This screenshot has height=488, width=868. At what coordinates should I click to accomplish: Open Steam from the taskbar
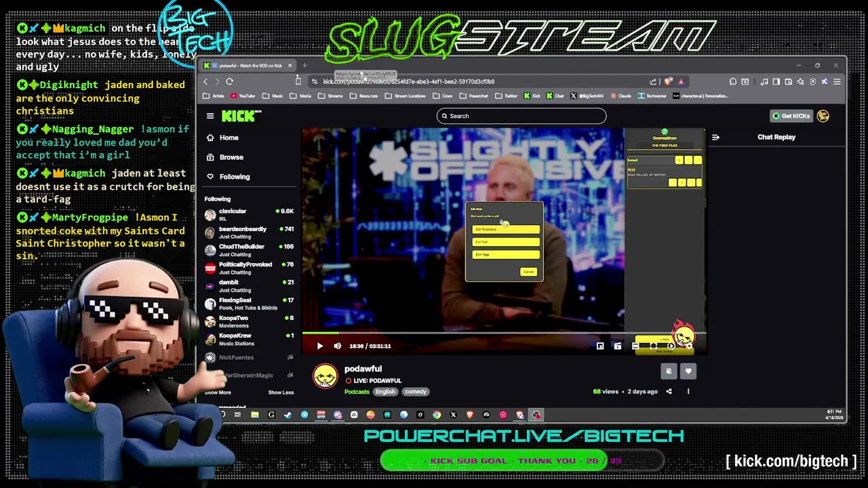tap(288, 415)
